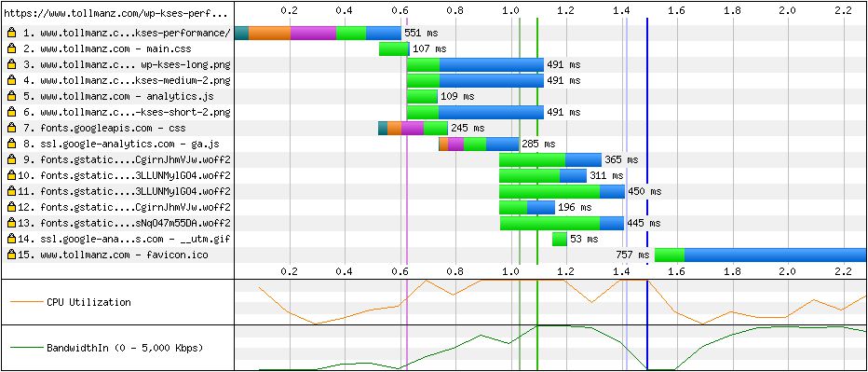Click the lock icon beside ga.js
868x372 pixels.
click(11, 145)
